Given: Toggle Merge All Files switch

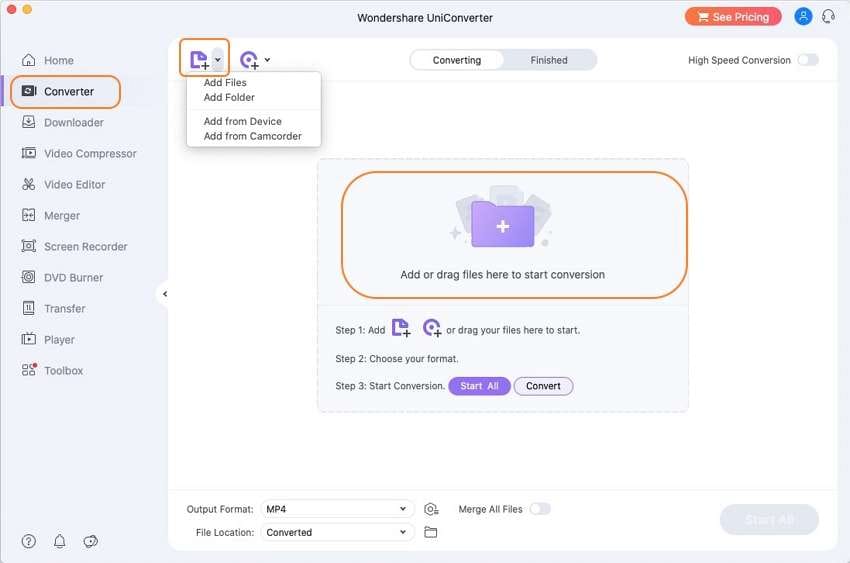Looking at the screenshot, I should pyautogui.click(x=540, y=509).
